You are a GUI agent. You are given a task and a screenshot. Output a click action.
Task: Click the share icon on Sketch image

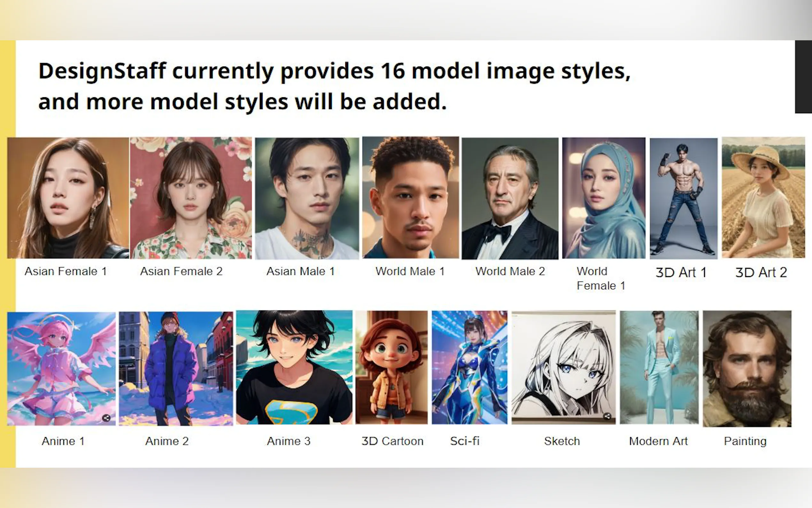pyautogui.click(x=607, y=416)
